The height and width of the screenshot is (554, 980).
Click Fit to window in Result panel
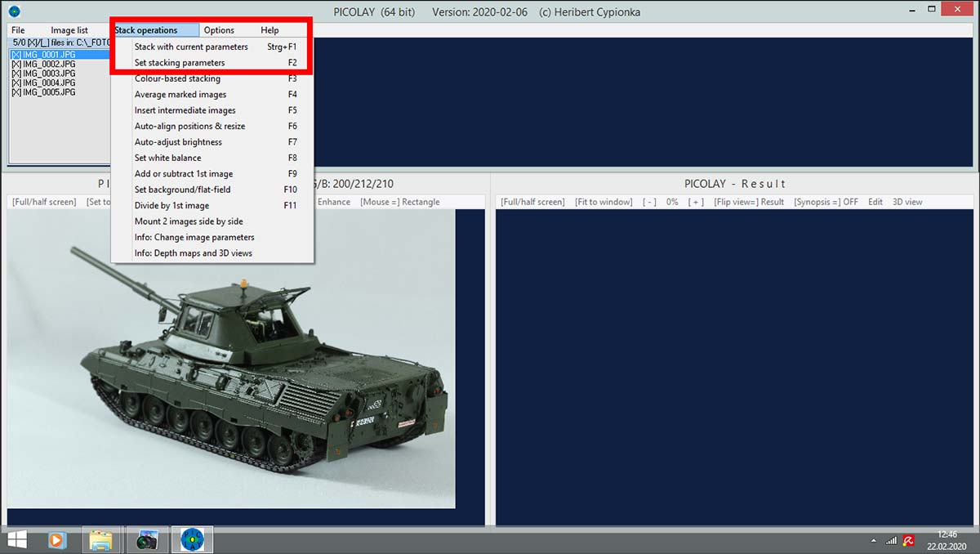pyautogui.click(x=603, y=202)
